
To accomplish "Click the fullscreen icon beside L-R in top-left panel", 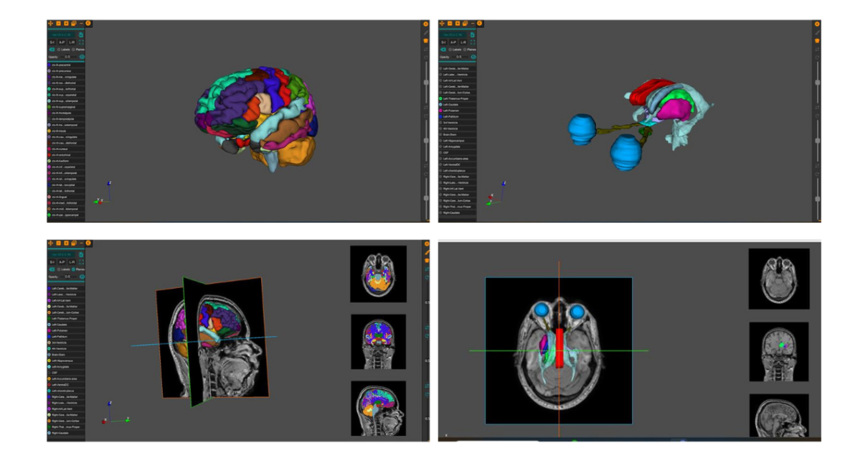I will pos(82,42).
